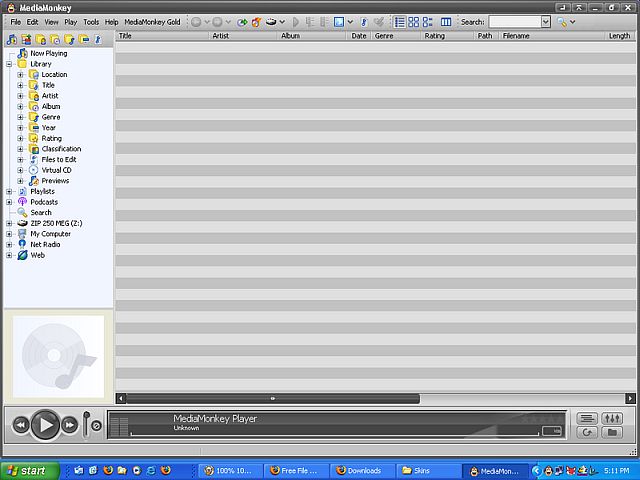Screen dimensions: 640x480
Task: Open dropdown next to CD rip icon
Action: click(x=282, y=22)
